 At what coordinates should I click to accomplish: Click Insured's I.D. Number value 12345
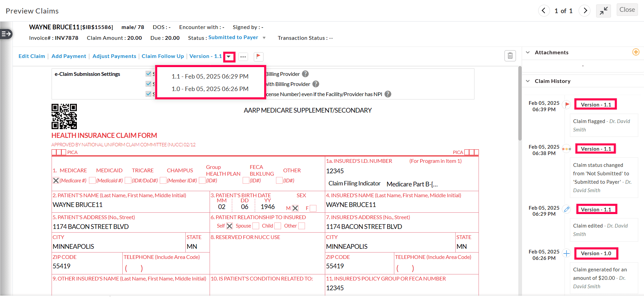coord(335,171)
